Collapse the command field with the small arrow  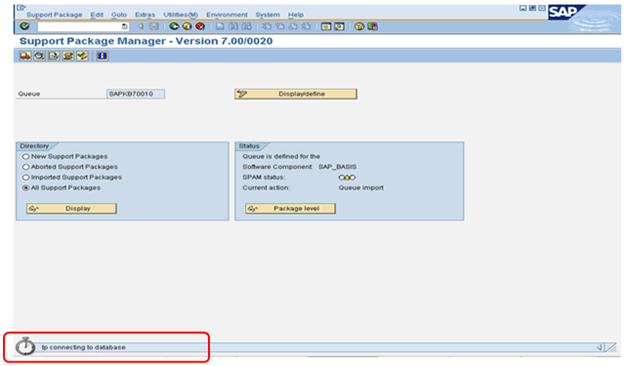[x=140, y=26]
